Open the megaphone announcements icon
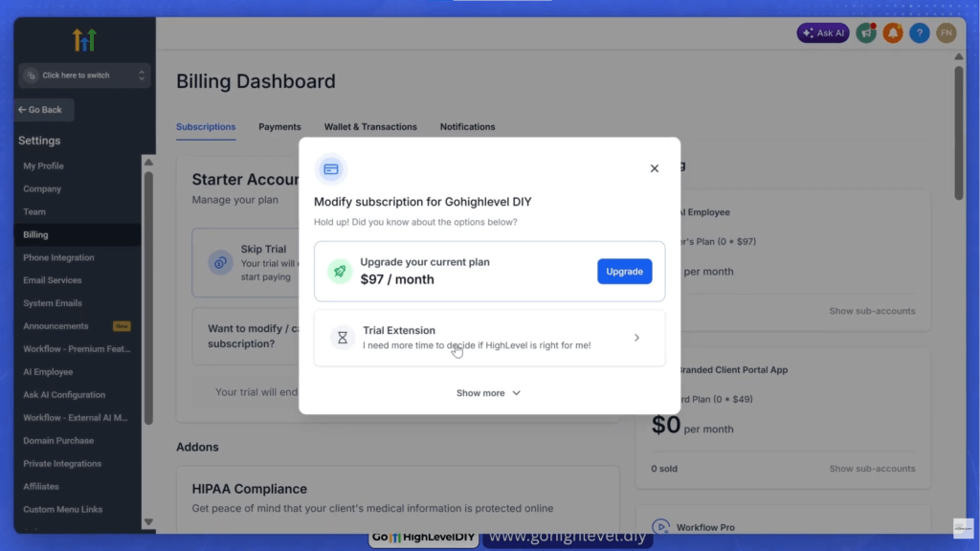 [x=866, y=33]
